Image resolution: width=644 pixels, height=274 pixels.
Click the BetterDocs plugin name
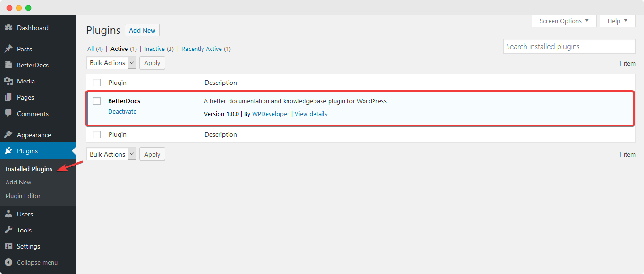tap(124, 101)
